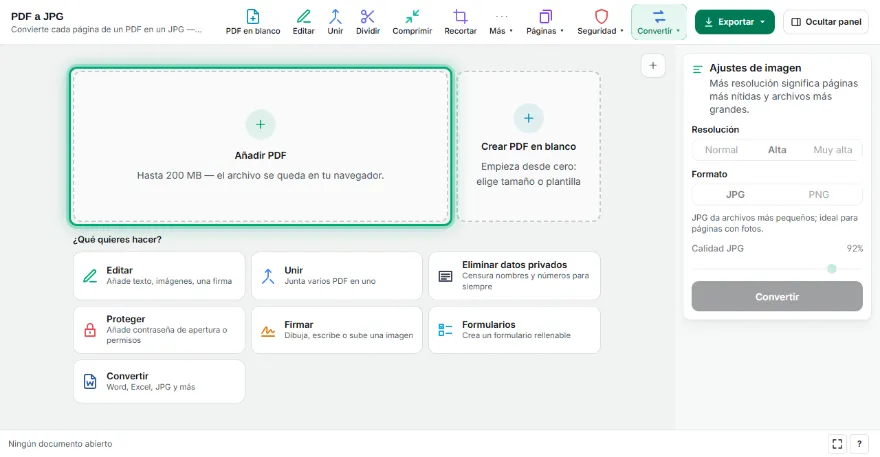
Task: Open the Páginas dropdown menu
Action: click(544, 22)
